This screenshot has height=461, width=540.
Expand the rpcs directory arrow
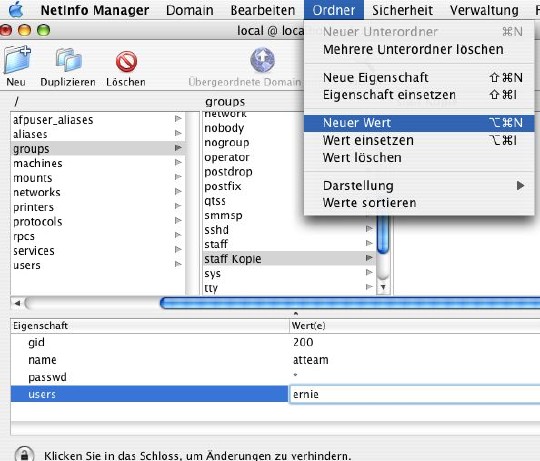click(x=178, y=235)
